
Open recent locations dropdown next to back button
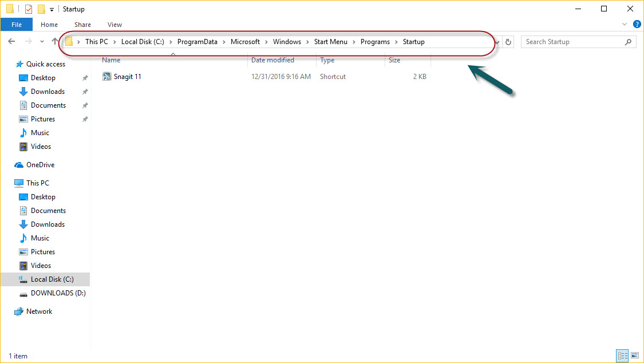point(41,41)
